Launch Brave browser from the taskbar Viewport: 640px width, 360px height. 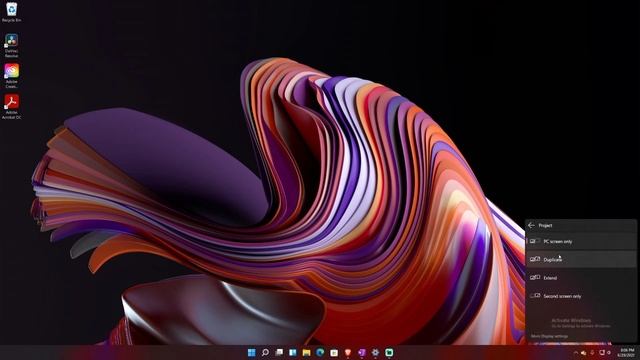click(348, 352)
